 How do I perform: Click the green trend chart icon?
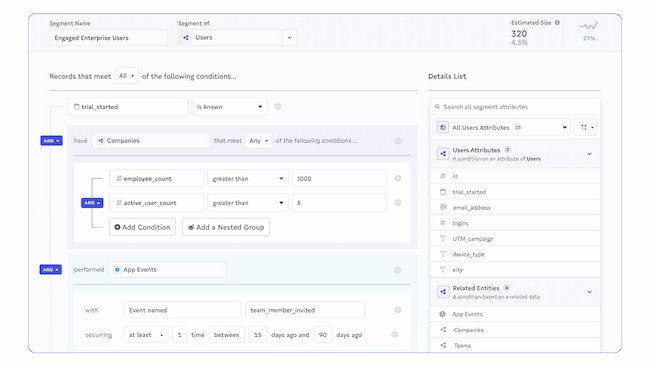pos(589,26)
